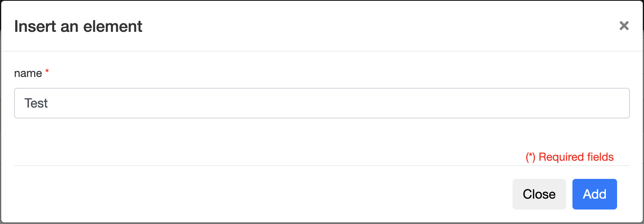Add the element named Test

coord(594,194)
